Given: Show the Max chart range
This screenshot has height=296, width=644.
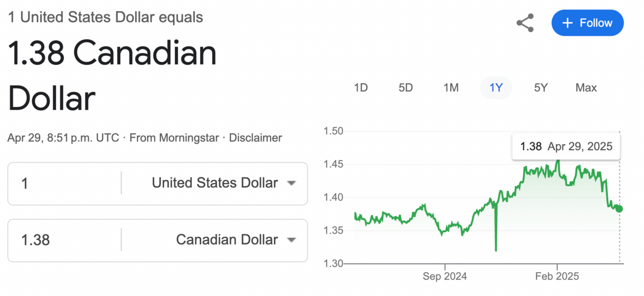Looking at the screenshot, I should pos(586,88).
